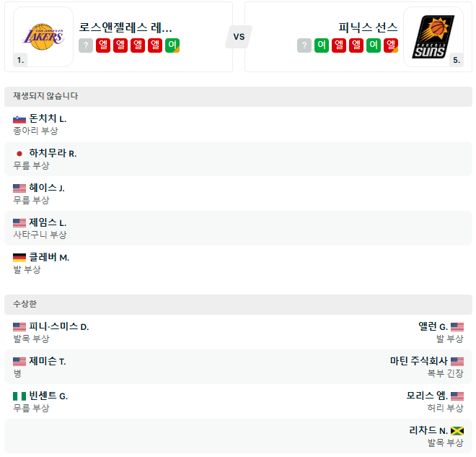Screen dimensions: 476x457
Task: Click the Jamaica flag beside 리차드 N.
Action: coord(457,431)
